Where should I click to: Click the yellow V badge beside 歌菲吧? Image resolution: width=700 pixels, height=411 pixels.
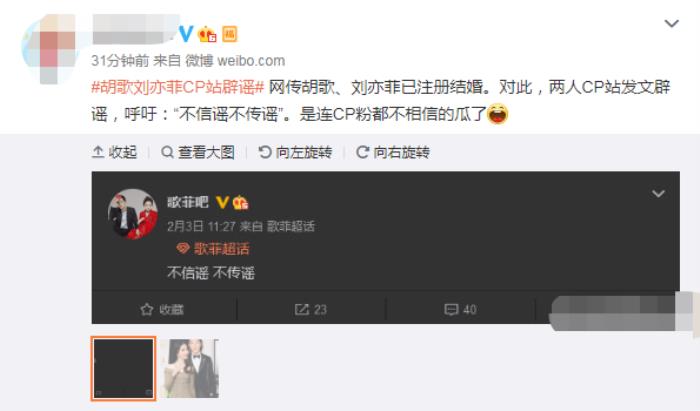(x=222, y=203)
